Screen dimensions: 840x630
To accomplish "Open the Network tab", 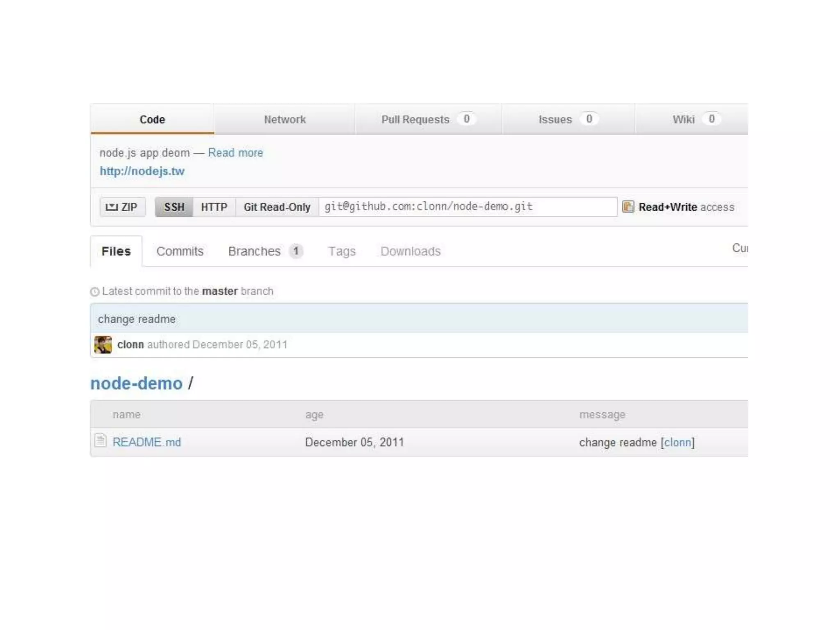I will pos(285,119).
